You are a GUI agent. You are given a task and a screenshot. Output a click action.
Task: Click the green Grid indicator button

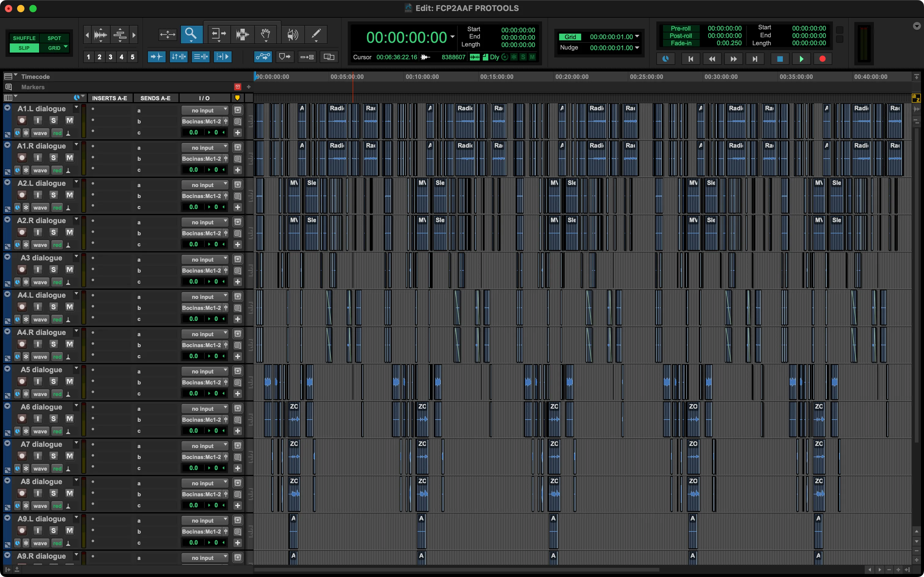pos(570,37)
